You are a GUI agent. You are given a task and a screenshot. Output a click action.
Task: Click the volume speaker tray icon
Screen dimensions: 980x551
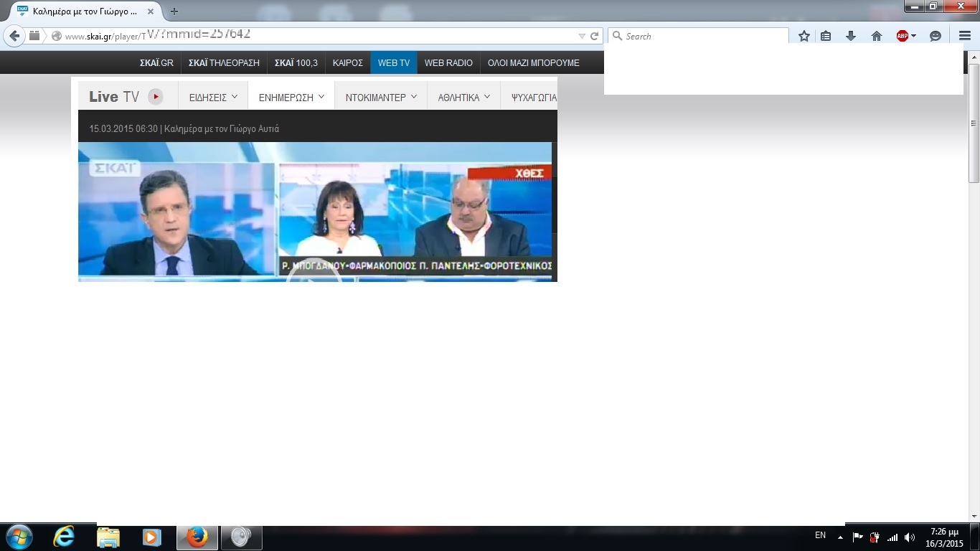pos(910,537)
